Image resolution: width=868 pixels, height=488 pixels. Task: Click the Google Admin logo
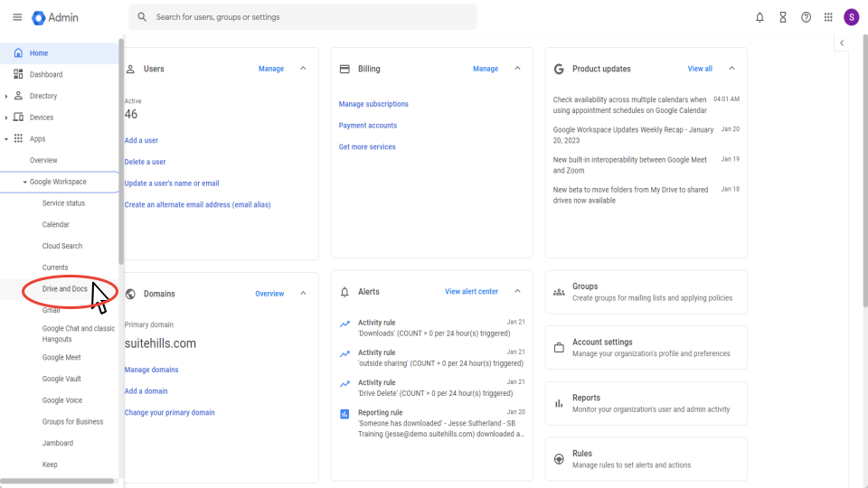point(55,18)
